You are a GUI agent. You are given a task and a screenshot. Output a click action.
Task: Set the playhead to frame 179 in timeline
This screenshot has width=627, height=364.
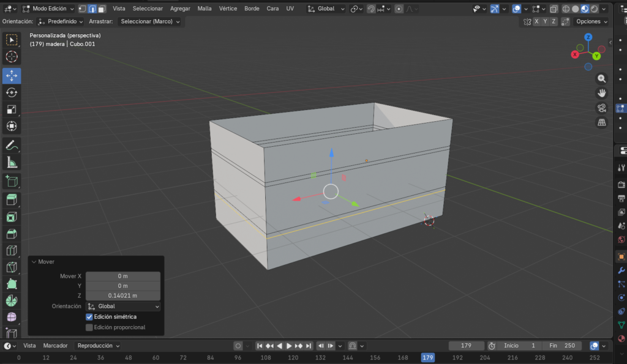point(428,357)
